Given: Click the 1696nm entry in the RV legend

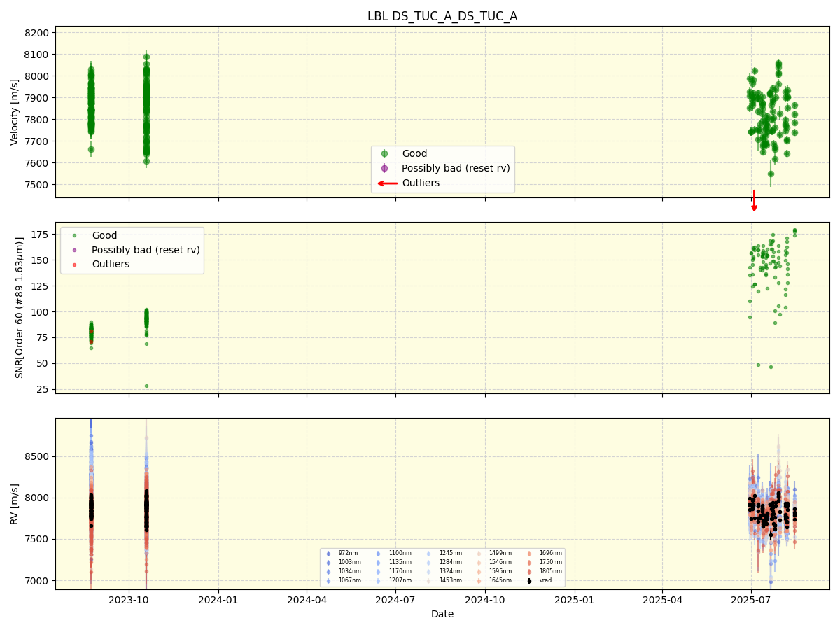Looking at the screenshot, I should [544, 553].
